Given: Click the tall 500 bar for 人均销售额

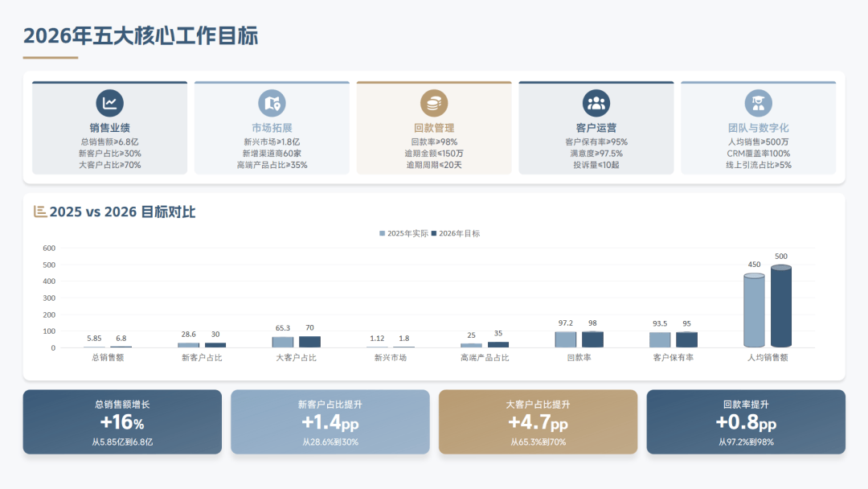Looking at the screenshot, I should (781, 307).
